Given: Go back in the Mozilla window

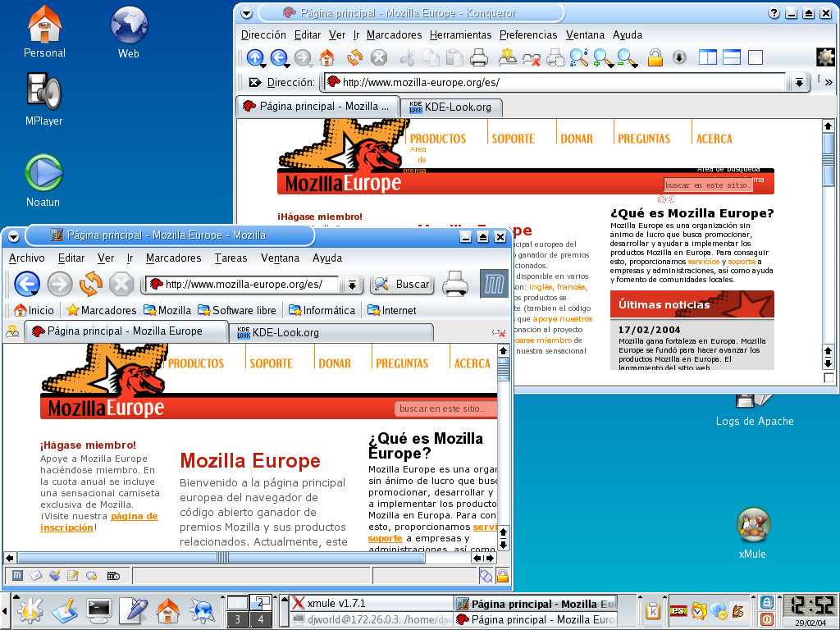Looking at the screenshot, I should pyautogui.click(x=27, y=283).
